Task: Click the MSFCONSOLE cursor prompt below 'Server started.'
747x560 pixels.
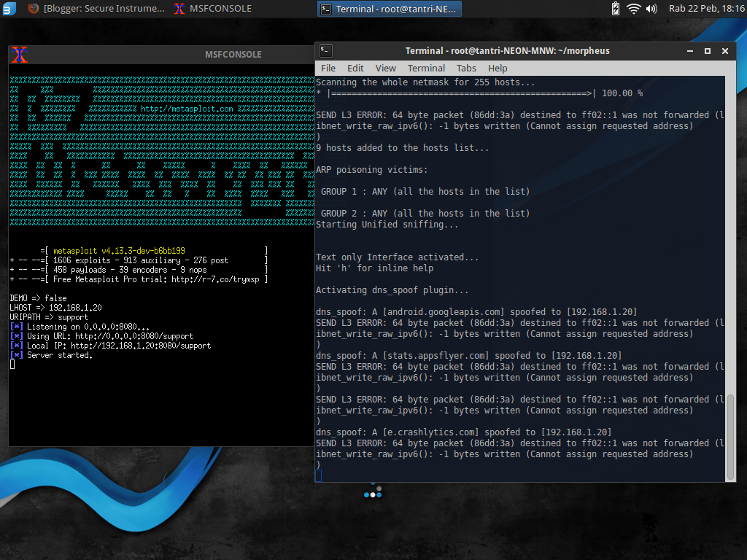Action: pyautogui.click(x=12, y=365)
